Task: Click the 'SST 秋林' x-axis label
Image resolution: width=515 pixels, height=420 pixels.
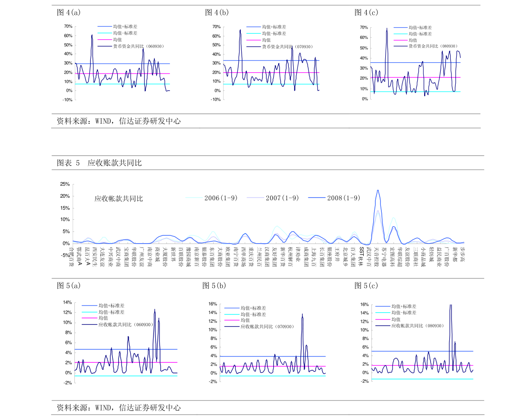Action: click(361, 256)
